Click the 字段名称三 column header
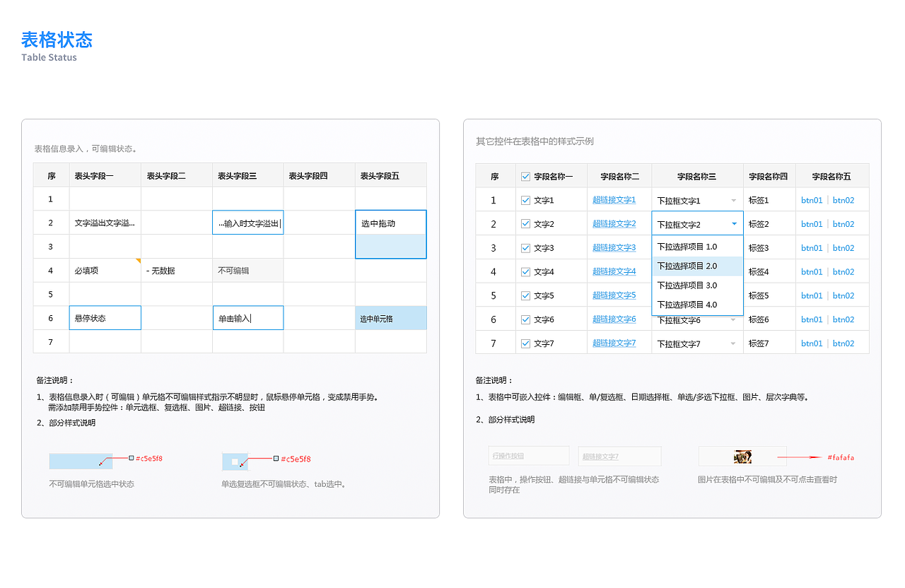Screen dimensions: 905x588 point(697,177)
